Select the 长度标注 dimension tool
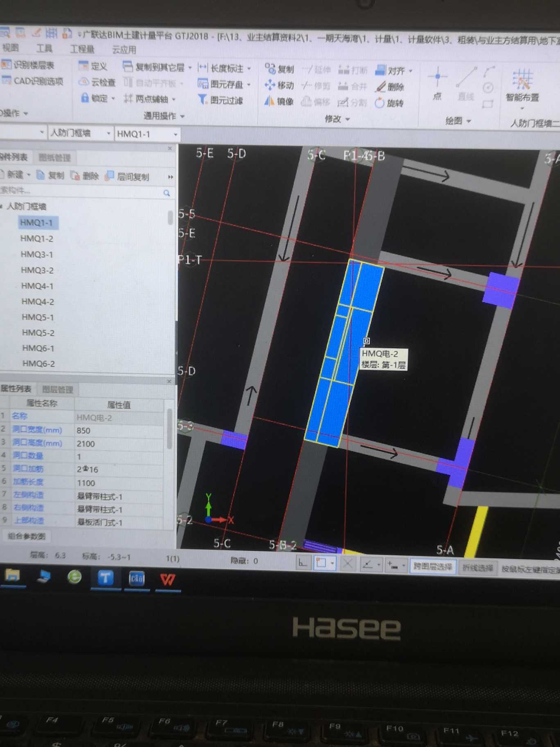Viewport: 560px width, 747px height. tap(221, 68)
